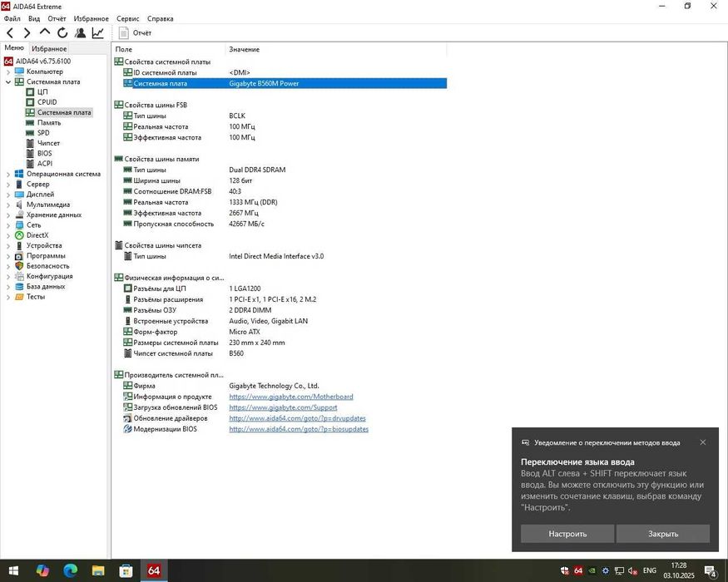
Task: Select ACPI in the sidebar tree
Action: (x=45, y=163)
